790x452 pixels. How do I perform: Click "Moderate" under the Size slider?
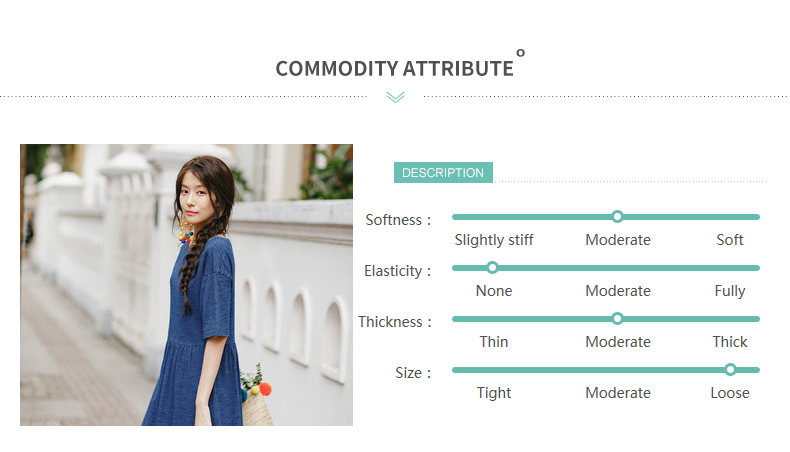coord(618,393)
